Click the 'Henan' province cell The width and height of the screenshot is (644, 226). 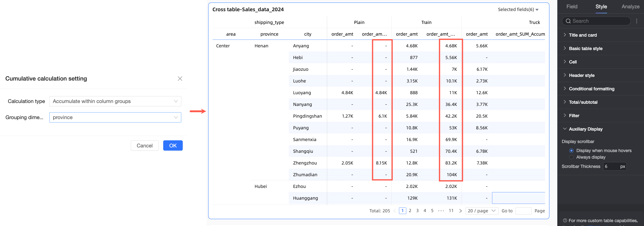261,46
